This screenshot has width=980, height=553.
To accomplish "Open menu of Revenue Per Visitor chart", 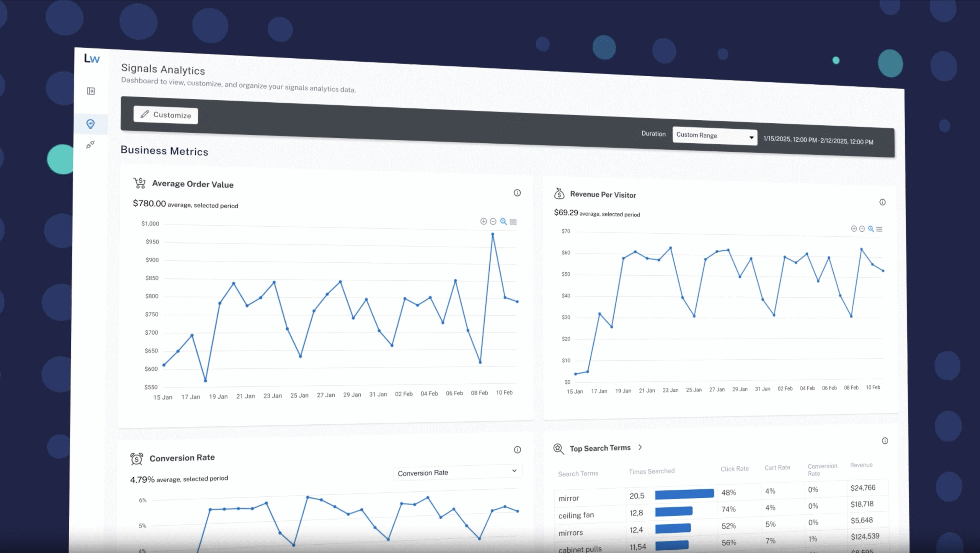I will [x=879, y=229].
